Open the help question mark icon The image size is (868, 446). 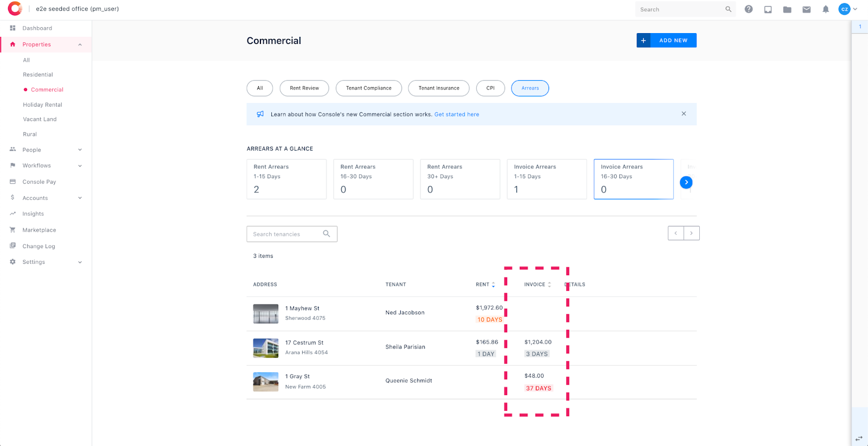749,9
